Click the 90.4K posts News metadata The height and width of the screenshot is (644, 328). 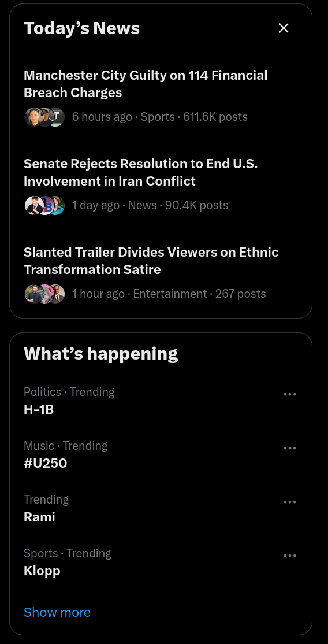pos(150,205)
